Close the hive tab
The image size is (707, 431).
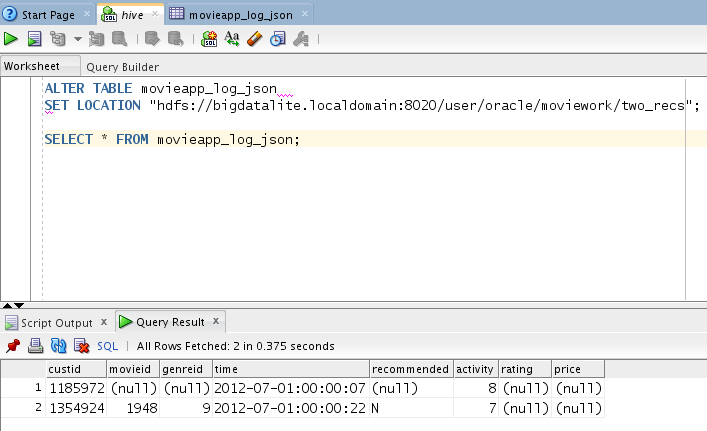(x=155, y=14)
